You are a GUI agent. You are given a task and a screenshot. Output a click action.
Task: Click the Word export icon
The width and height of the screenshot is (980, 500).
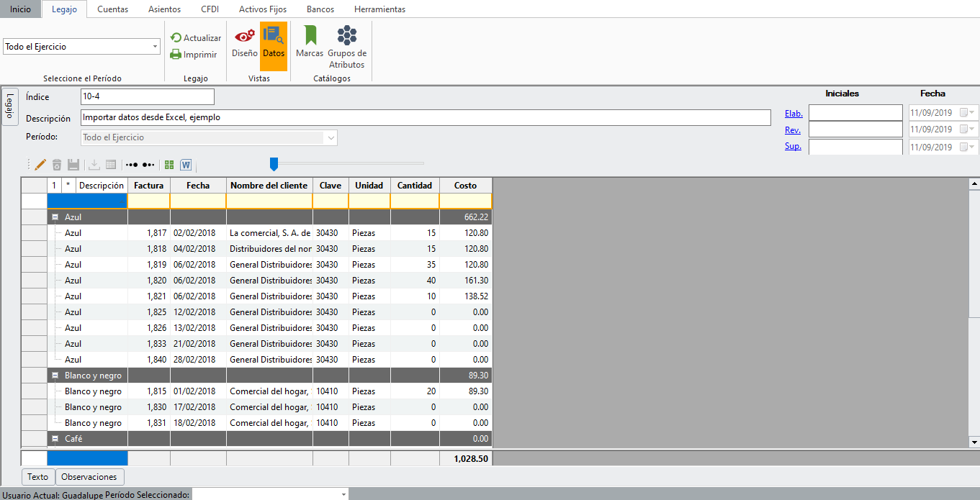point(186,165)
